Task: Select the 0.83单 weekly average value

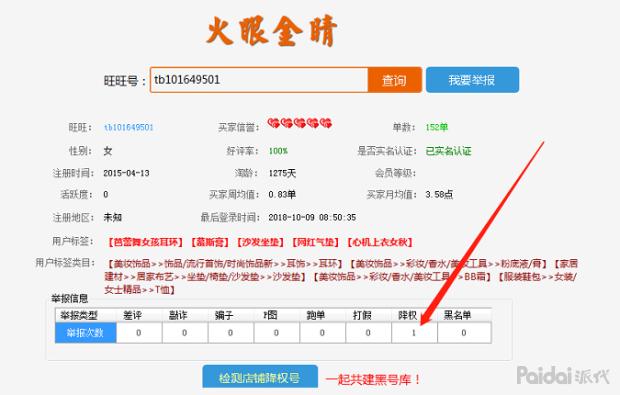Action: click(282, 195)
